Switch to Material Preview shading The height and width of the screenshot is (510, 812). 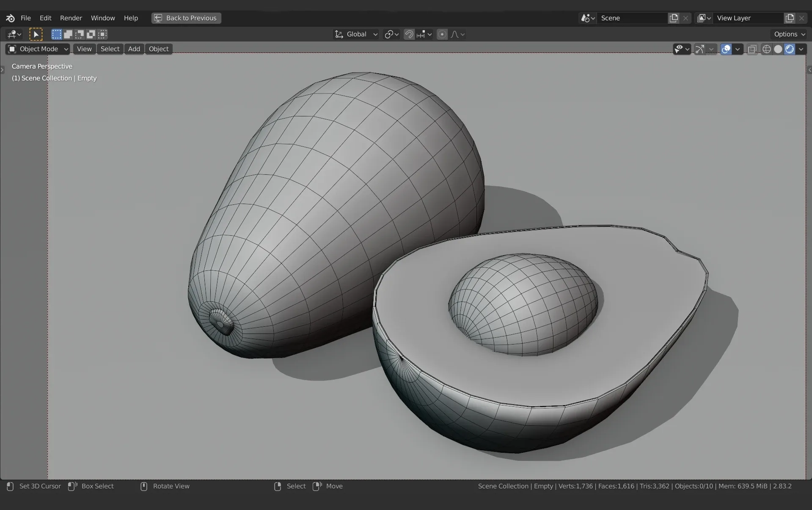coord(790,49)
